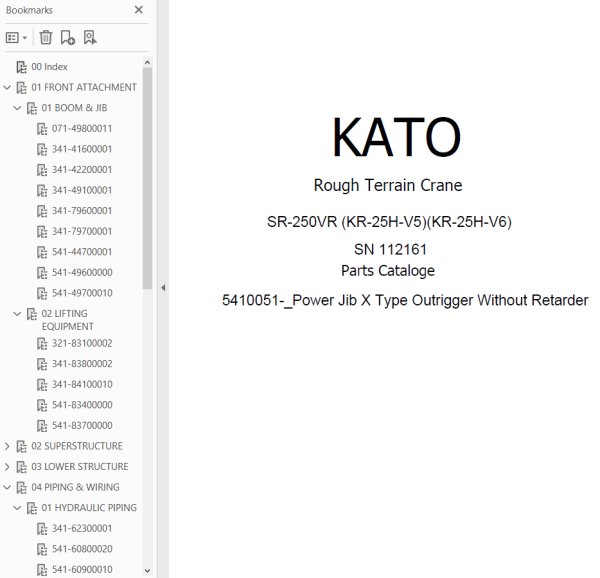
Task: Collapse the 01 FRONT ATTACHMENT node
Action: 7,88
